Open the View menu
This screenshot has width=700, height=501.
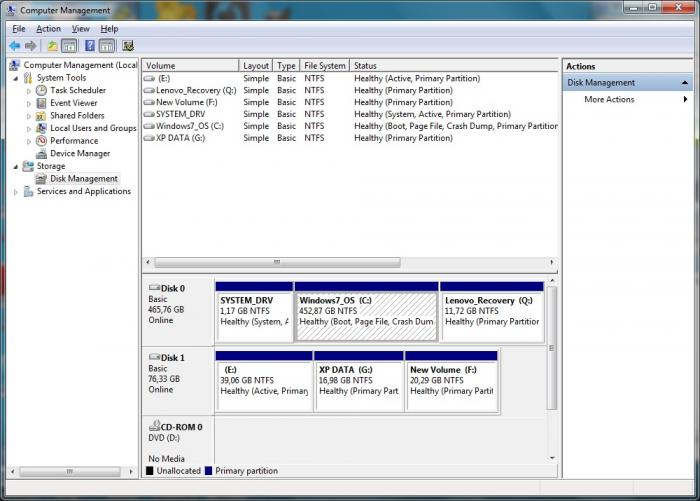coord(80,29)
